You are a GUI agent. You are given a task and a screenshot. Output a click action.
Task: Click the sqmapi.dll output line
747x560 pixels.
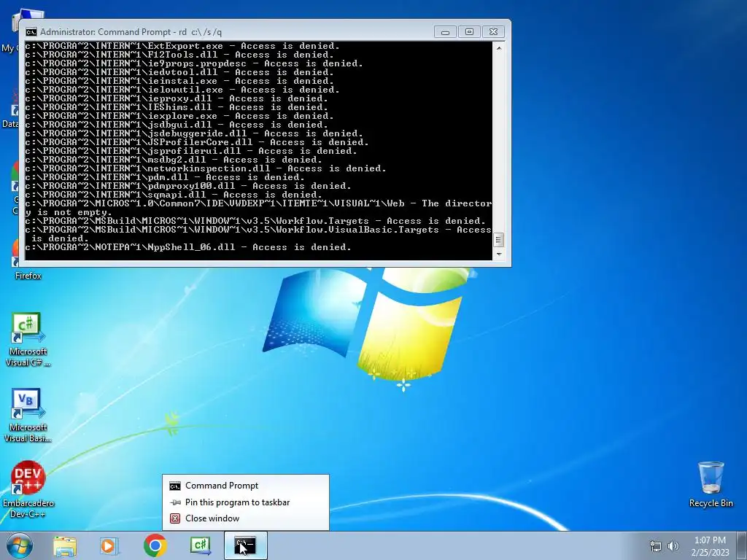coord(174,195)
